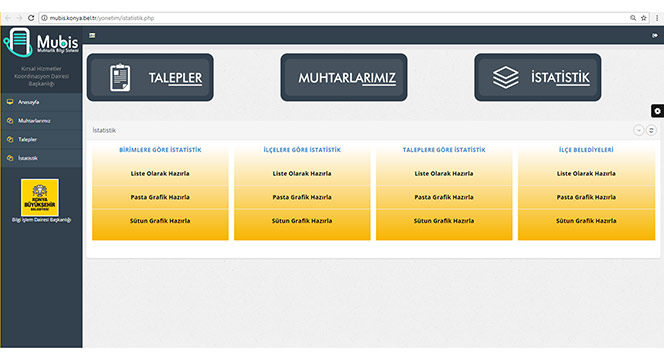664x360 pixels.
Task: Click the zoom magnifier icon in address bar
Action: coord(633,18)
